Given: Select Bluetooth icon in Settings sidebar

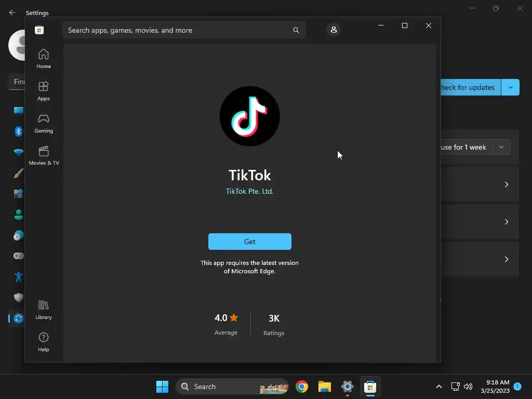Looking at the screenshot, I should [18, 131].
